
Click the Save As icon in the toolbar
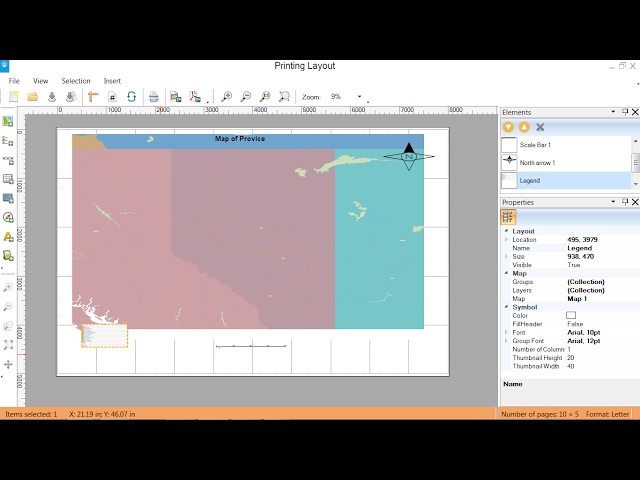point(71,97)
